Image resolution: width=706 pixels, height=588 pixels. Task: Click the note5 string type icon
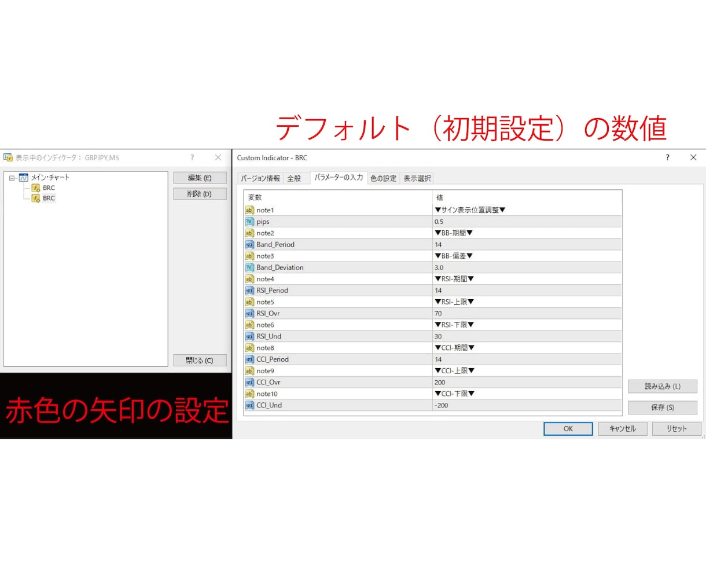tap(249, 302)
